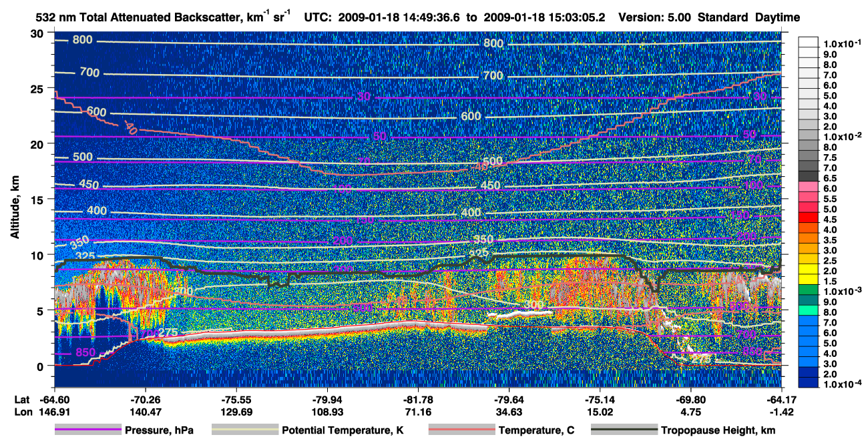
Task: Click longitude value '146.91'
Action: 55,411
